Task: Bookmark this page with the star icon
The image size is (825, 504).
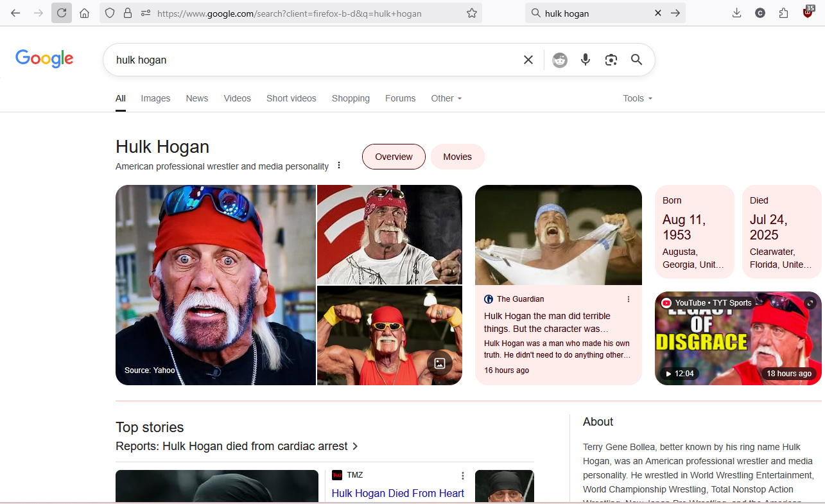Action: 472,13
